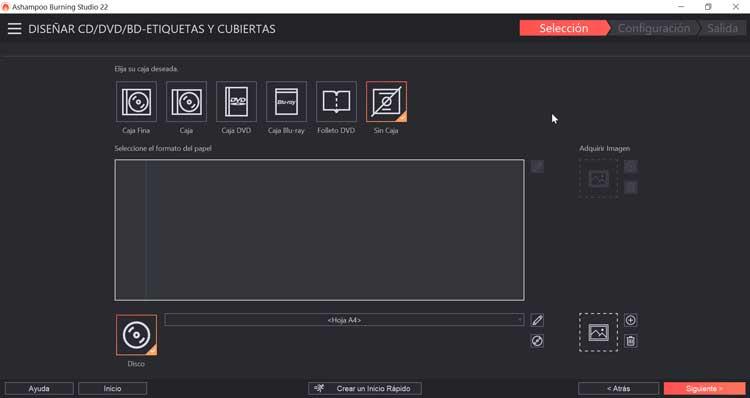Screen dimensions: 750x398
Task: Choose the standard Caja jewel case icon
Action: click(x=186, y=101)
